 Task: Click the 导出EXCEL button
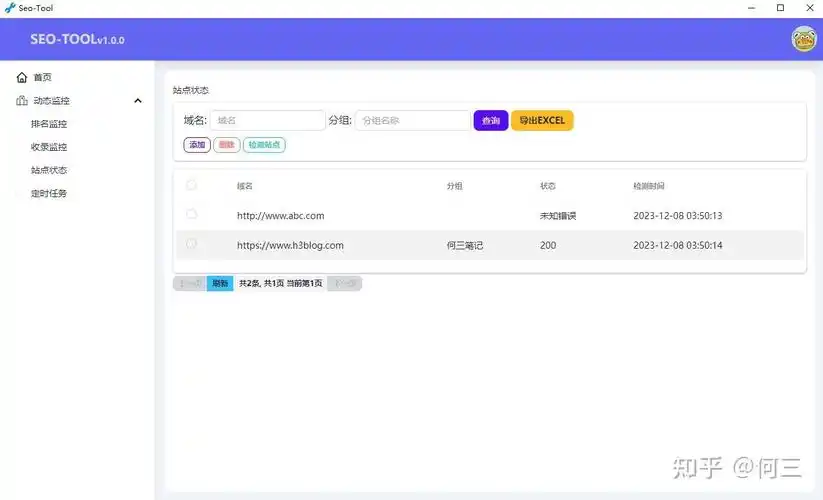[542, 121]
